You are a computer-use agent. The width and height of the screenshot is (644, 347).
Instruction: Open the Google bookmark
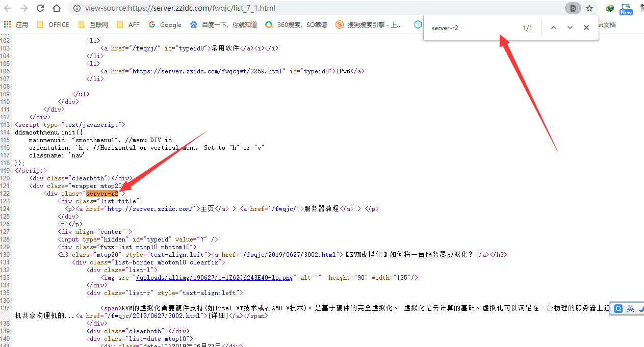(165, 24)
